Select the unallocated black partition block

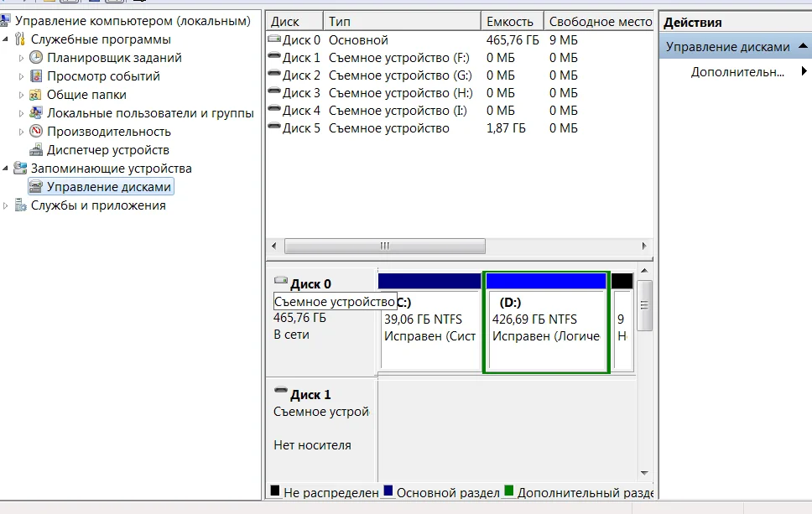622,322
